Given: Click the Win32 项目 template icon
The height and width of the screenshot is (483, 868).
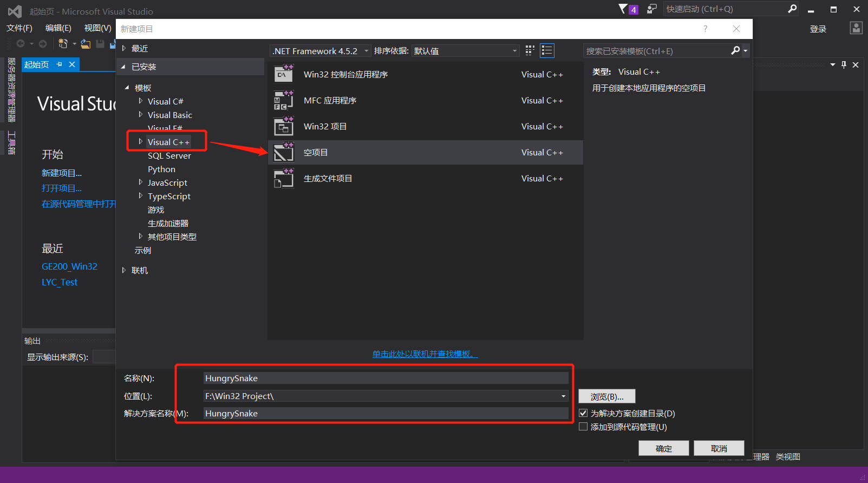Looking at the screenshot, I should tap(284, 126).
